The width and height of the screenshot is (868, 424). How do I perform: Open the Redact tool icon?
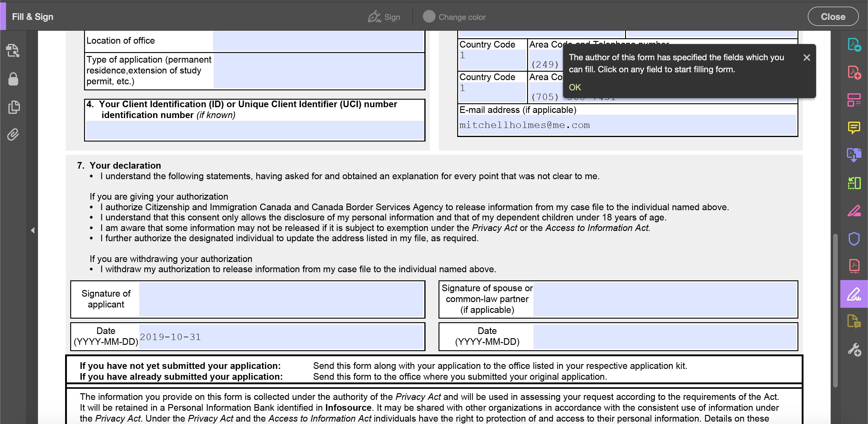click(x=854, y=211)
